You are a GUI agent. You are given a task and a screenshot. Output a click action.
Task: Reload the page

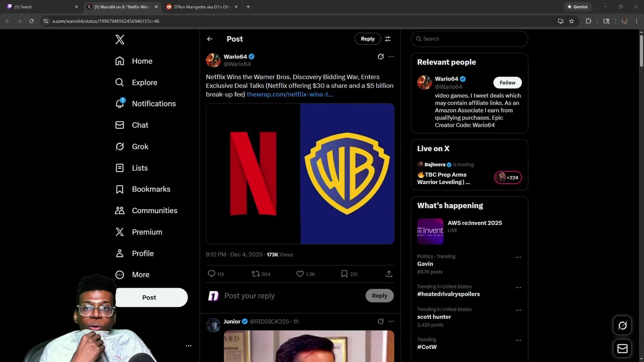tap(31, 21)
